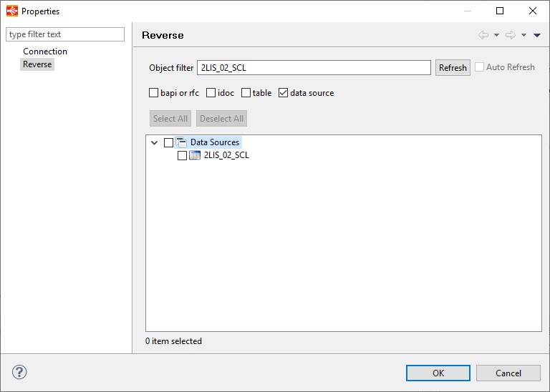The image size is (550, 392).
Task: Open the Connection properties page
Action: (x=45, y=51)
